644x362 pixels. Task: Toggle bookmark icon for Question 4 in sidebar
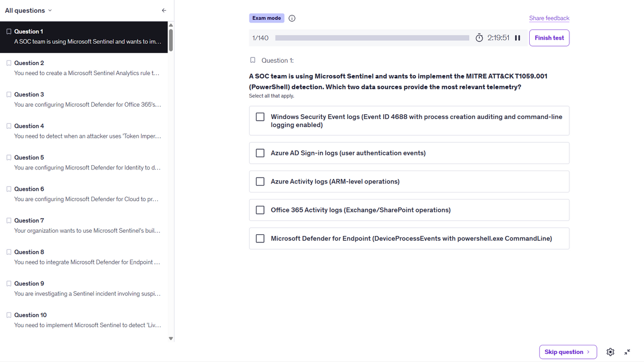pyautogui.click(x=9, y=126)
